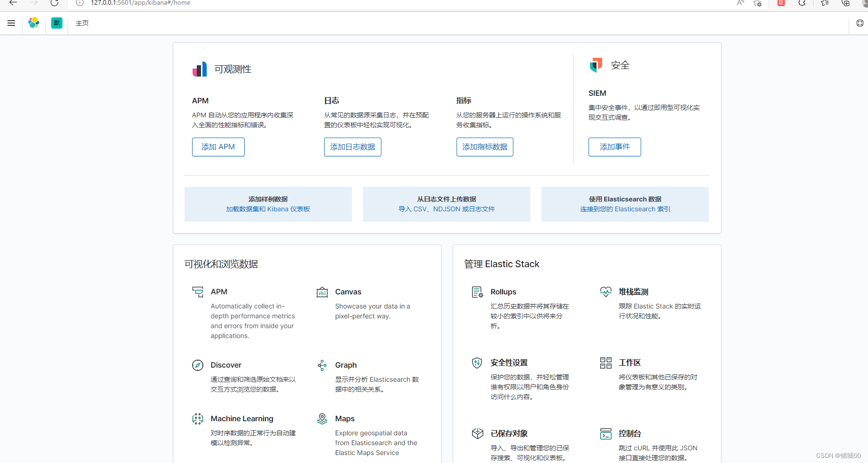Image resolution: width=868 pixels, height=463 pixels.
Task: Click the 控制台 console icon
Action: (606, 434)
